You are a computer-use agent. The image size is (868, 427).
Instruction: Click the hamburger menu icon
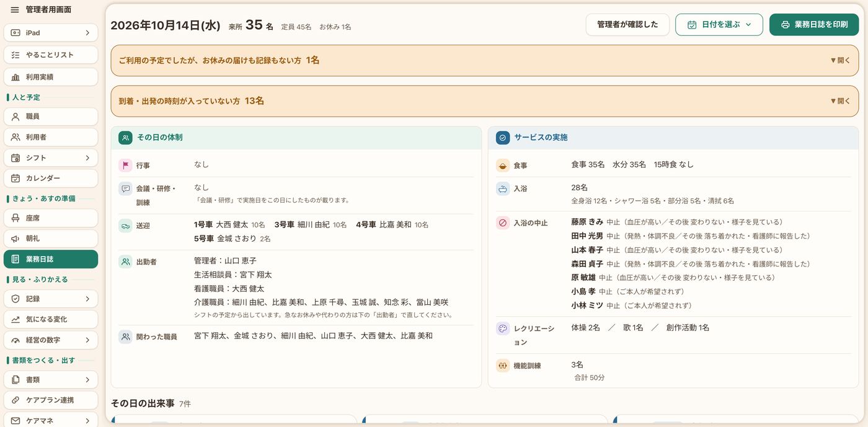[15, 10]
